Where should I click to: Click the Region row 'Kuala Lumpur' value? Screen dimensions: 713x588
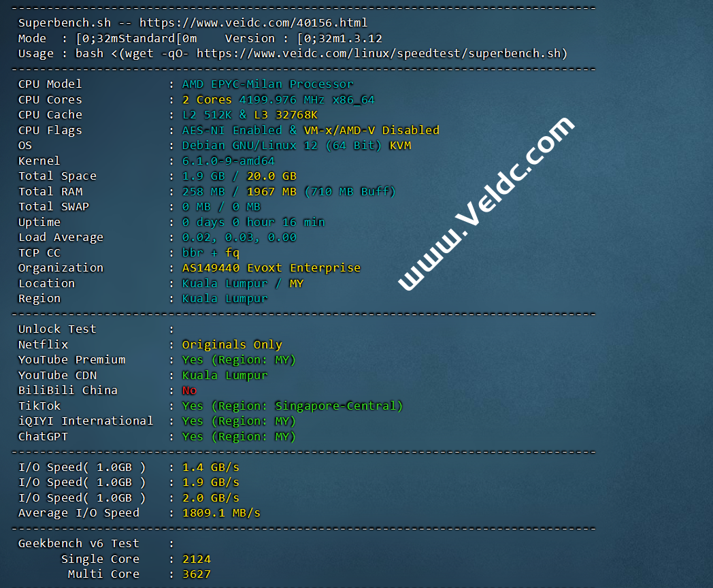[x=225, y=299]
